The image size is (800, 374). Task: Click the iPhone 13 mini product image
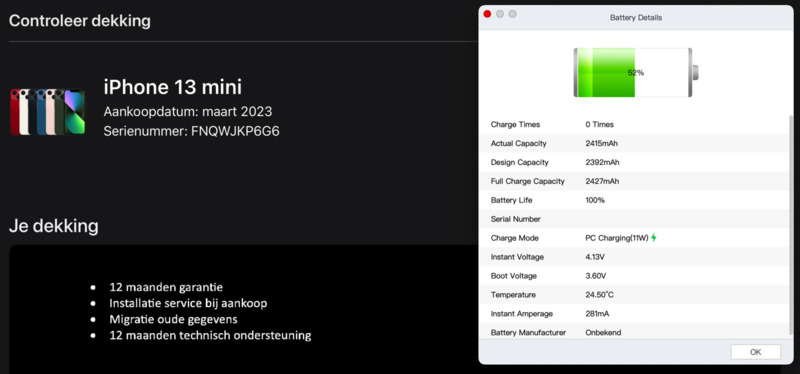(x=48, y=112)
